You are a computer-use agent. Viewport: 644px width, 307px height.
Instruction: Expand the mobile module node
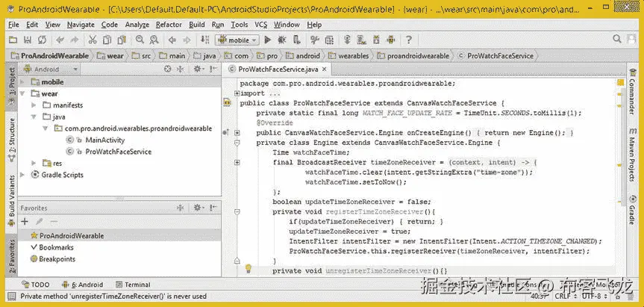(x=22, y=81)
